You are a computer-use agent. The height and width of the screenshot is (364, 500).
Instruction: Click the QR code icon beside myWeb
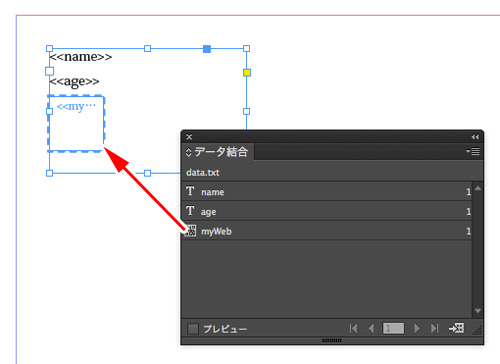(190, 230)
